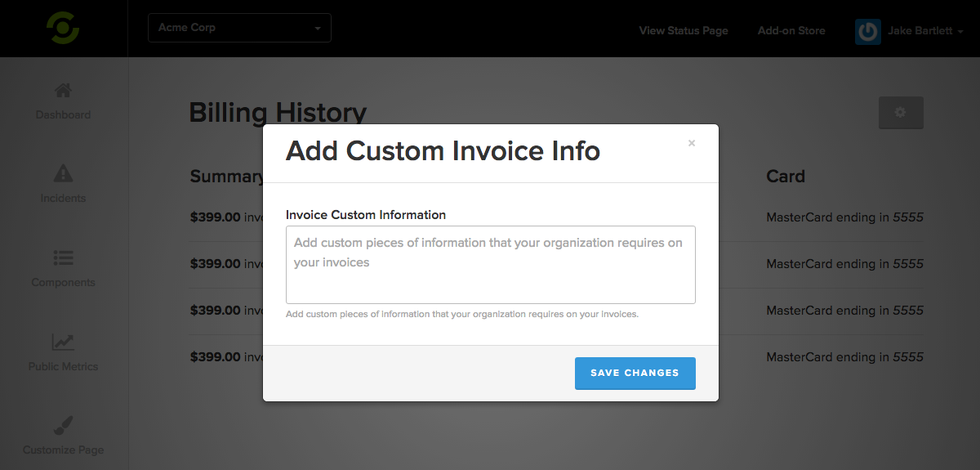Click Jake Bartlett's avatar icon
This screenshot has width=980, height=470.
point(867,31)
